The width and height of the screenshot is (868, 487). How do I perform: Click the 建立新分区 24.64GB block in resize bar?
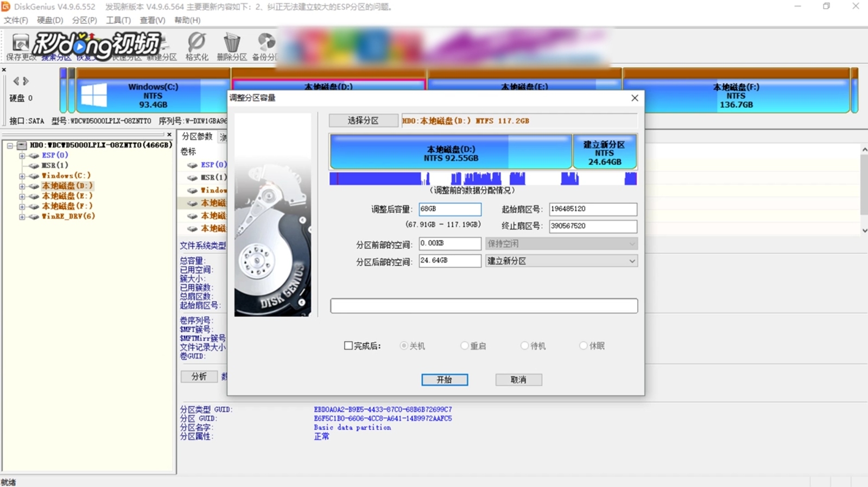pyautogui.click(x=604, y=152)
